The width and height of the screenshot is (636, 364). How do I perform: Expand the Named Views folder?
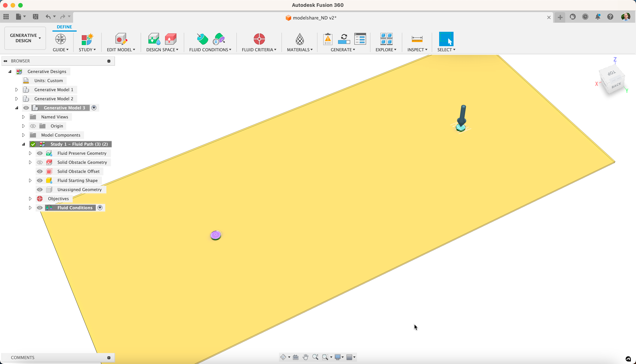23,117
